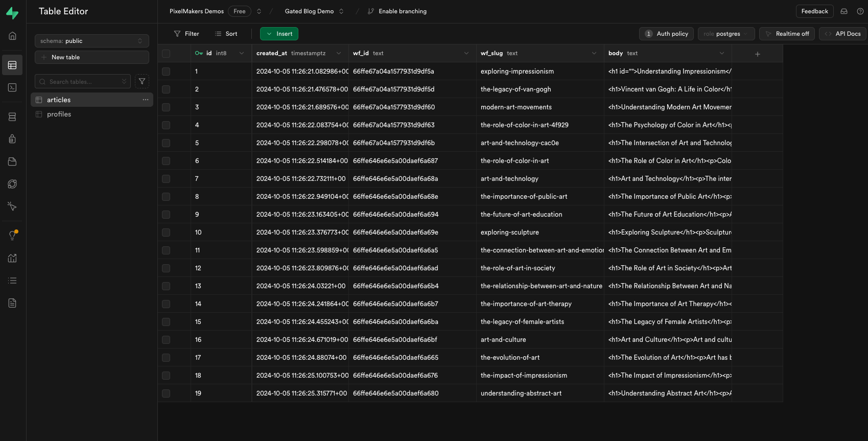Click PixelMakers Demos breadcrumb
Image resolution: width=868 pixels, height=441 pixels.
(x=197, y=11)
